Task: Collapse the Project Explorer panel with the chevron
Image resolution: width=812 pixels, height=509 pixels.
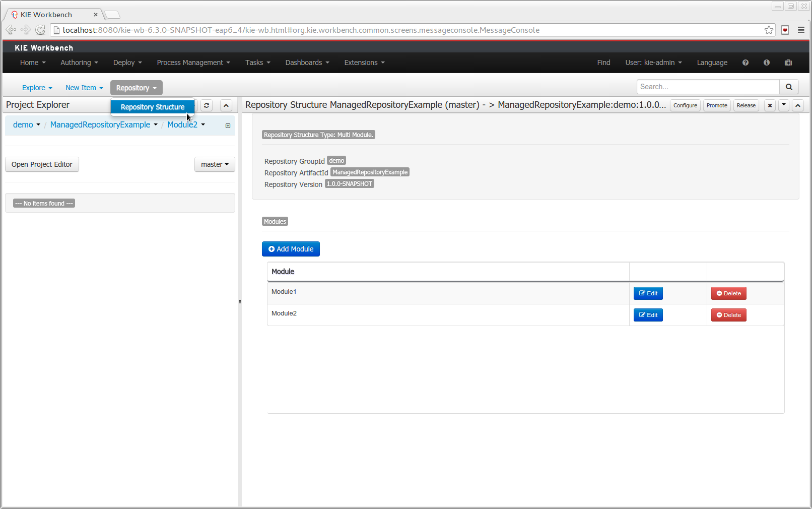Action: click(x=226, y=105)
